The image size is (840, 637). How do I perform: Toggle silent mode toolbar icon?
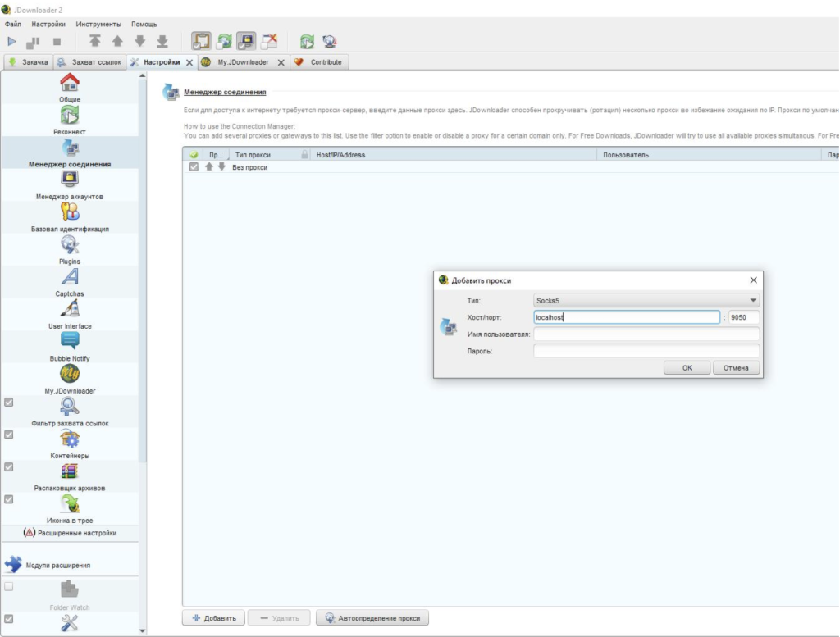click(x=269, y=41)
